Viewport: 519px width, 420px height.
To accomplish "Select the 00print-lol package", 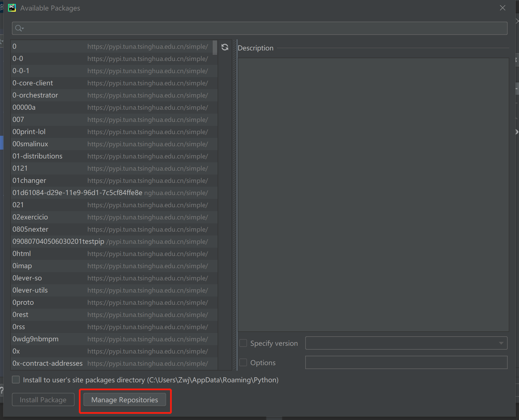I will point(114,132).
